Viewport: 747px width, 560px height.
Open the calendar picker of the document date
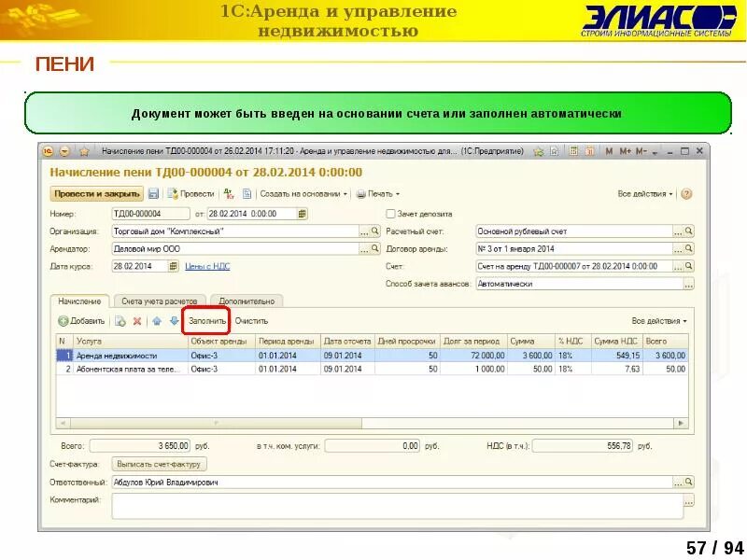(302, 214)
